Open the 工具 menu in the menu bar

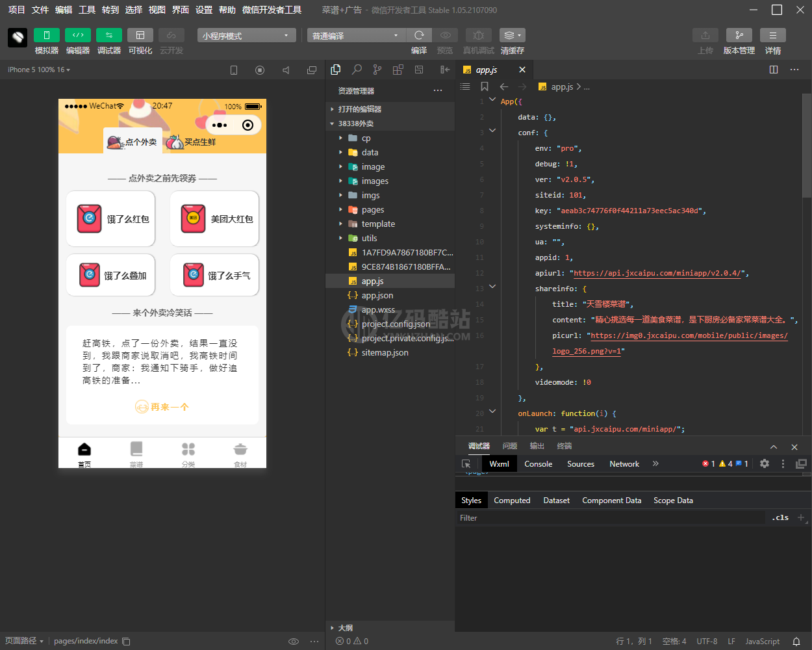tap(87, 10)
